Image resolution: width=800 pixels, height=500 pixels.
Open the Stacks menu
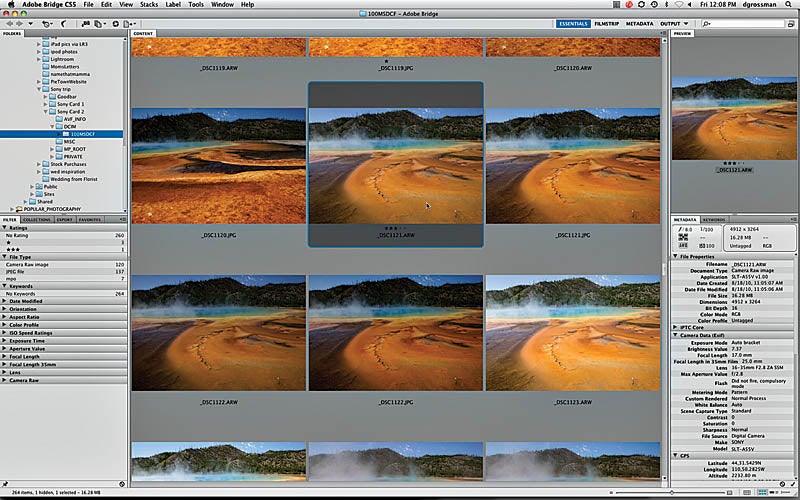(x=149, y=5)
